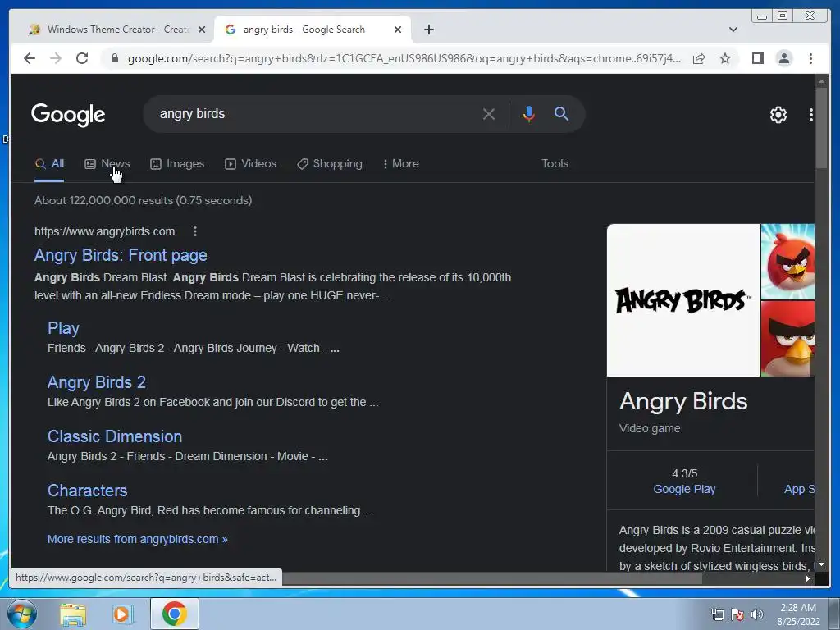Image resolution: width=840 pixels, height=630 pixels.
Task: Click the scroll down arrow
Action: tap(820, 564)
